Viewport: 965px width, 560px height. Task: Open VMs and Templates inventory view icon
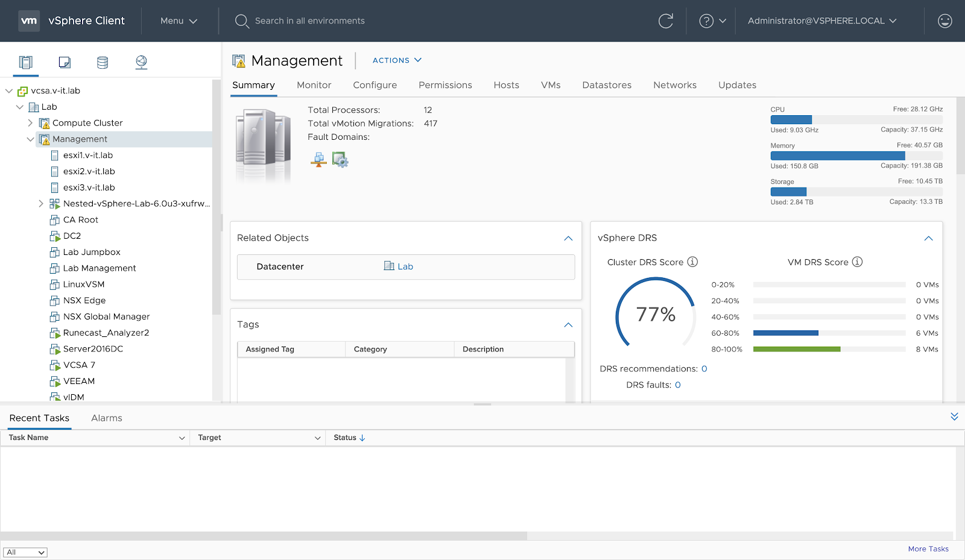click(65, 62)
